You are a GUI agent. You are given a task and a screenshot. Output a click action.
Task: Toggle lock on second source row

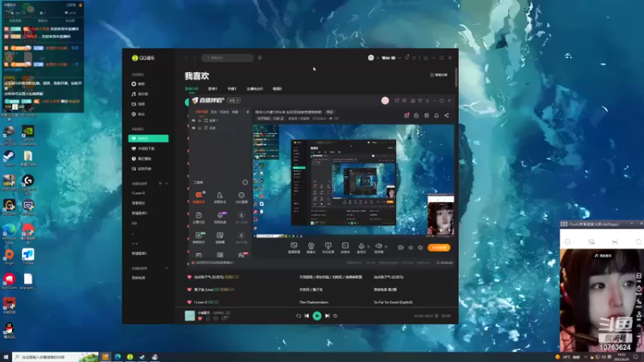pyautogui.click(x=200, y=128)
